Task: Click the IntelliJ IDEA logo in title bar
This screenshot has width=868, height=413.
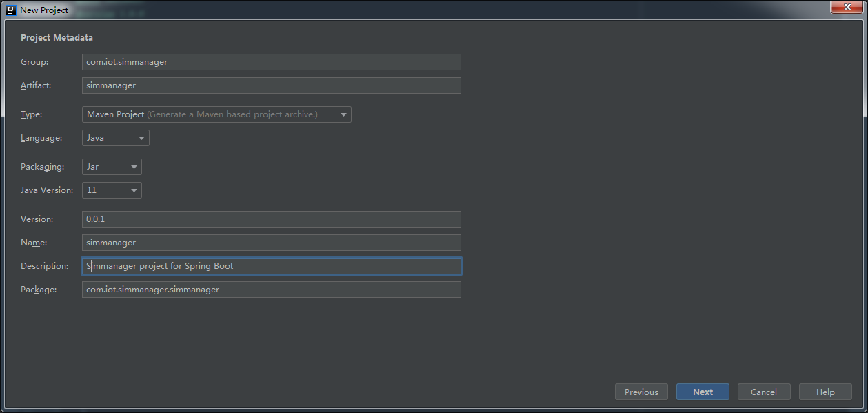Action: click(x=11, y=10)
